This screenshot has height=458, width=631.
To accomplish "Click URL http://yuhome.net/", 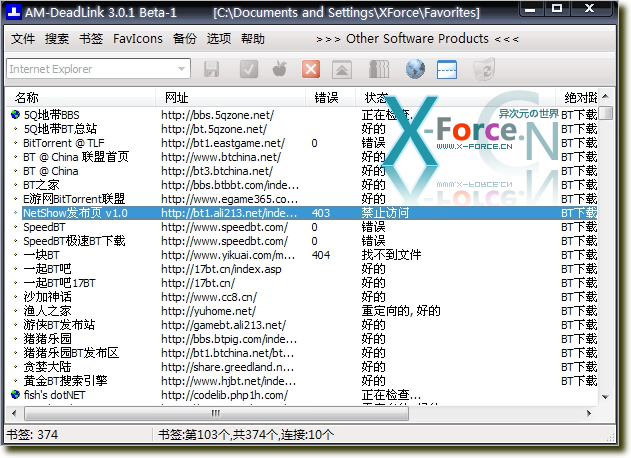I will click(x=208, y=311).
